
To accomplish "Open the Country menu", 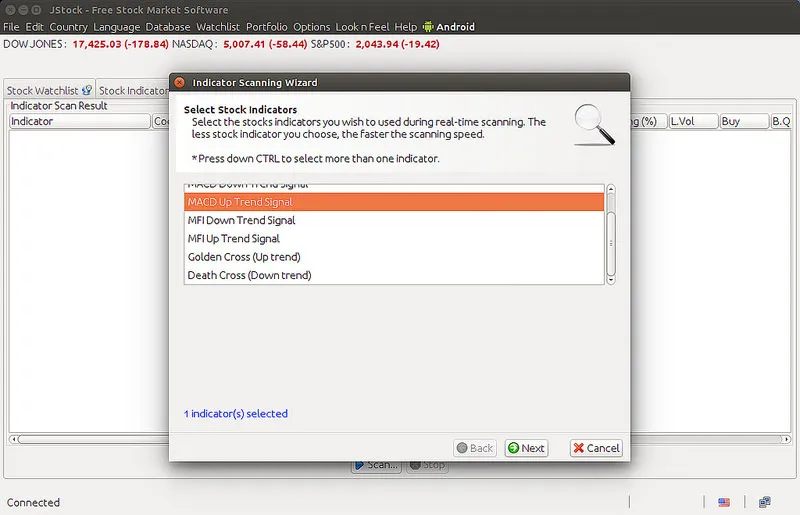I will tap(68, 27).
